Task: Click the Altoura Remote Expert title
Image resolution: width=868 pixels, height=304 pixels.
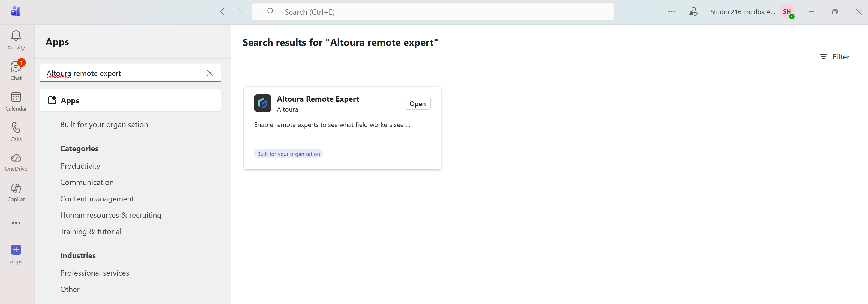Action: pos(318,99)
